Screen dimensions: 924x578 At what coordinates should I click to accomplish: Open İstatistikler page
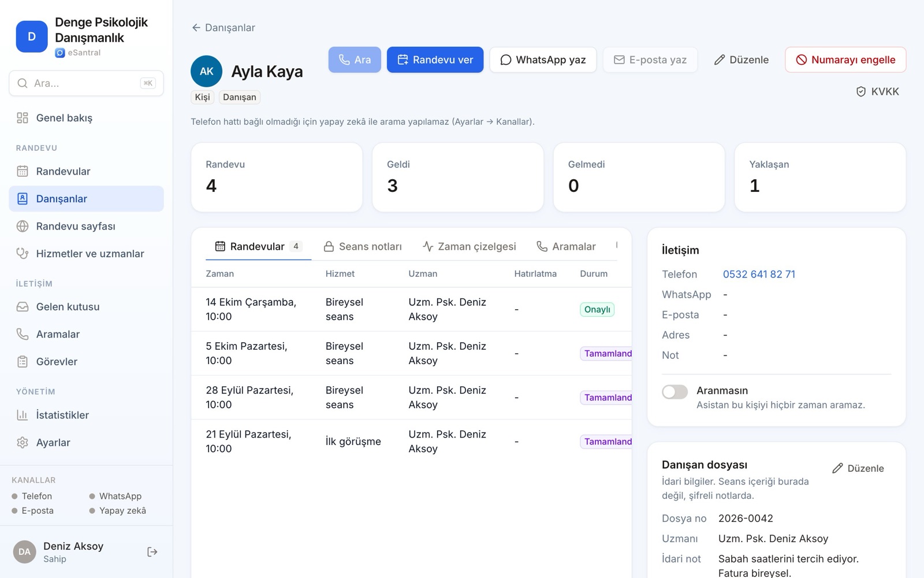click(86, 415)
